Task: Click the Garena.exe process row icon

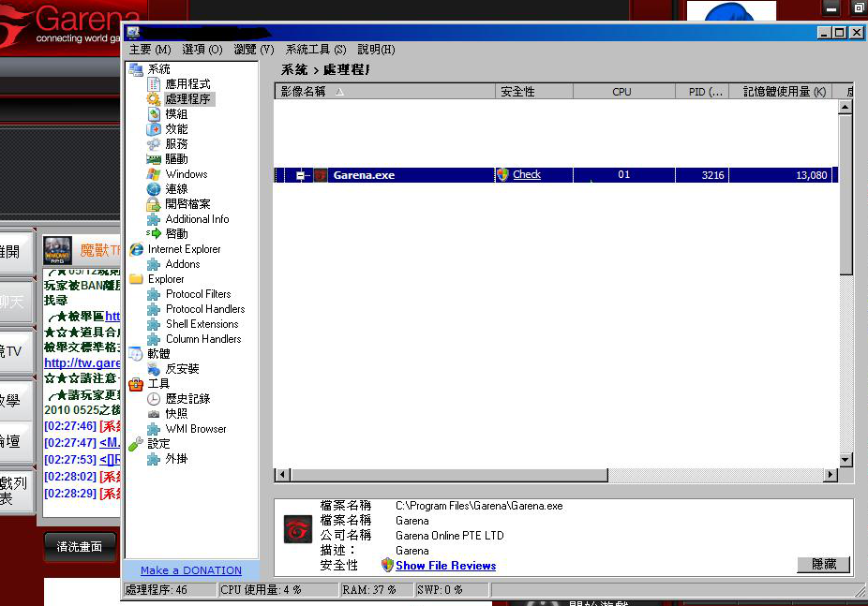Action: pyautogui.click(x=321, y=175)
